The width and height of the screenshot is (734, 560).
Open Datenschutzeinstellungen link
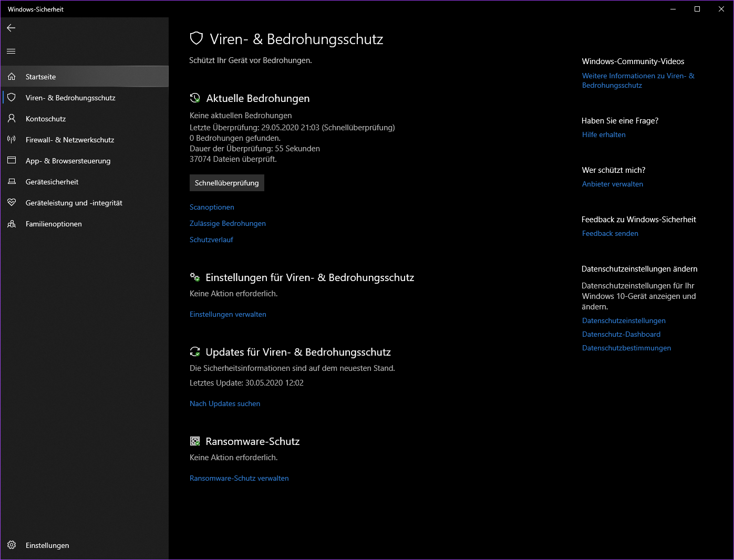coord(624,320)
